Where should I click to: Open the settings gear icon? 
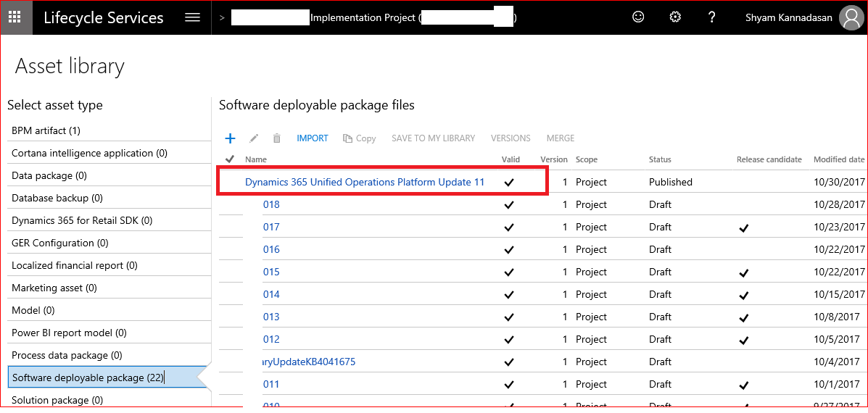[675, 17]
